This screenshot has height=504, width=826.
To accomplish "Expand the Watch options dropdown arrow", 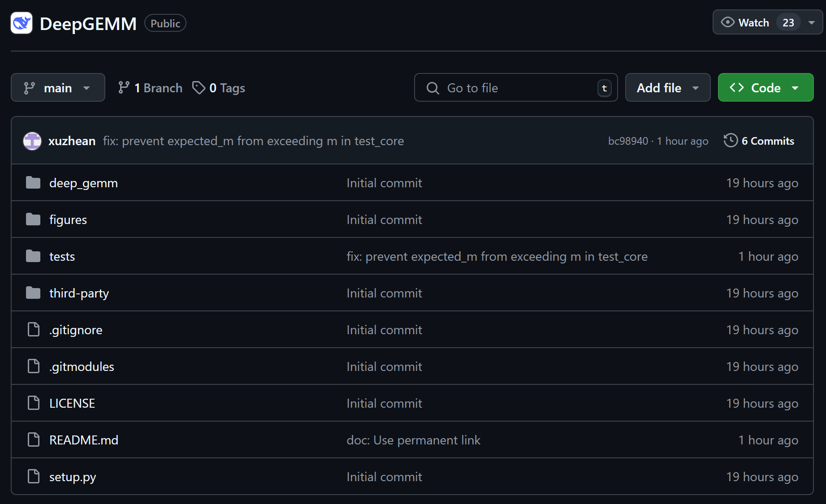I will point(812,22).
